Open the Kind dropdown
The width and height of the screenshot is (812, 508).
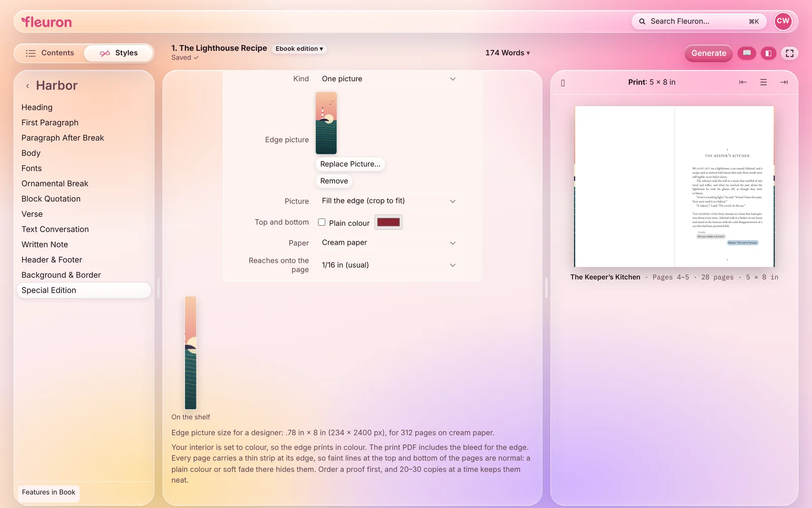click(x=389, y=79)
